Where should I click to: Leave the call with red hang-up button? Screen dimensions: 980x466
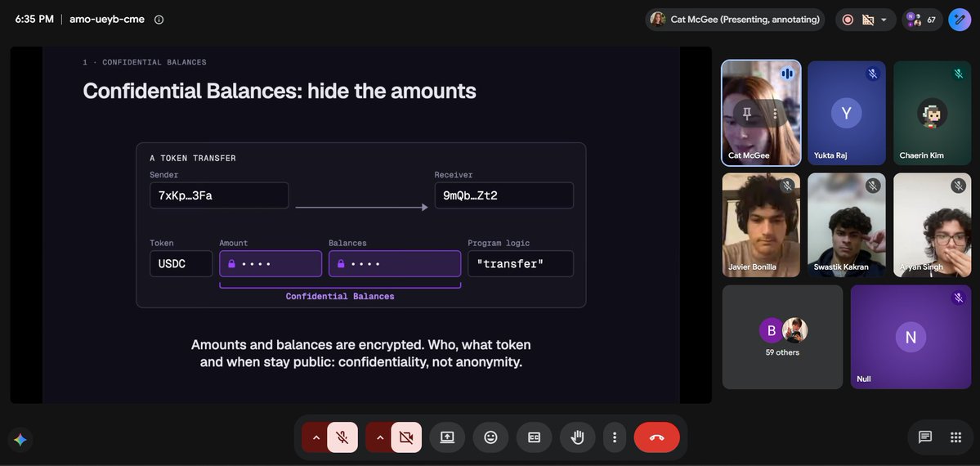pyautogui.click(x=657, y=438)
